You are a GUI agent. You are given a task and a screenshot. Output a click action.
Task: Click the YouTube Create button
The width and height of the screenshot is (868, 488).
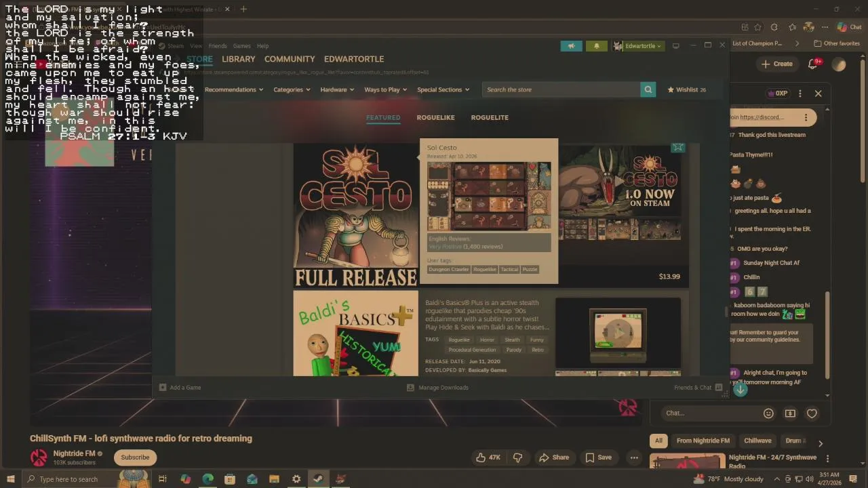click(777, 64)
